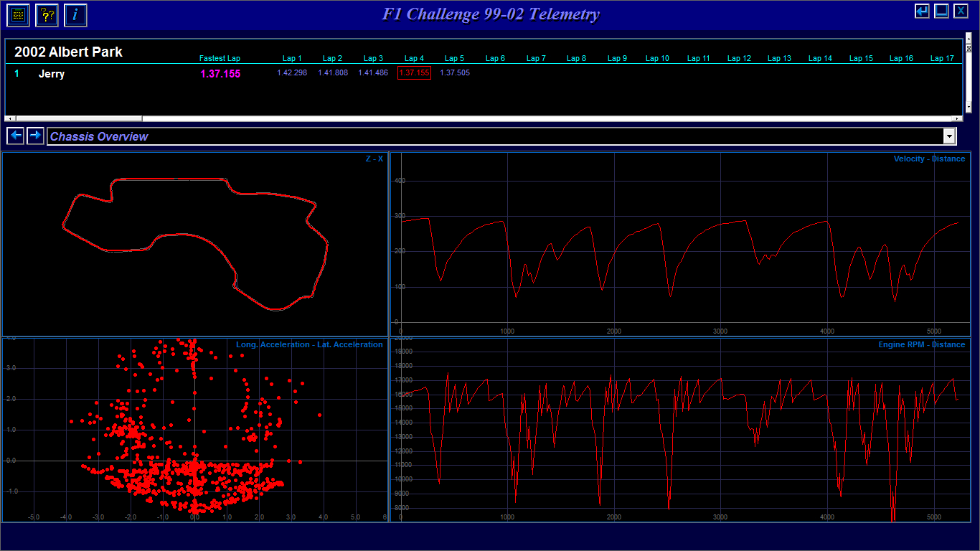Click the lap table vertical scrollbar down arrow
Viewport: 980px width, 551px height.
[969, 106]
